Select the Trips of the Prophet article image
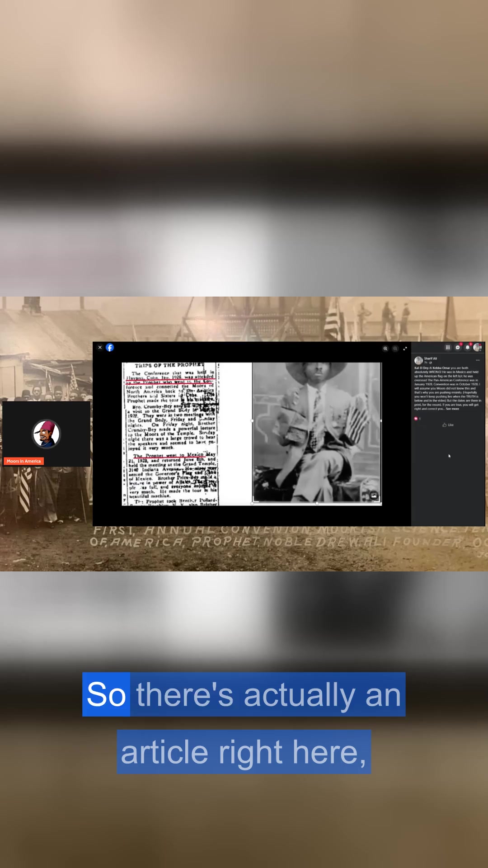 pyautogui.click(x=171, y=434)
